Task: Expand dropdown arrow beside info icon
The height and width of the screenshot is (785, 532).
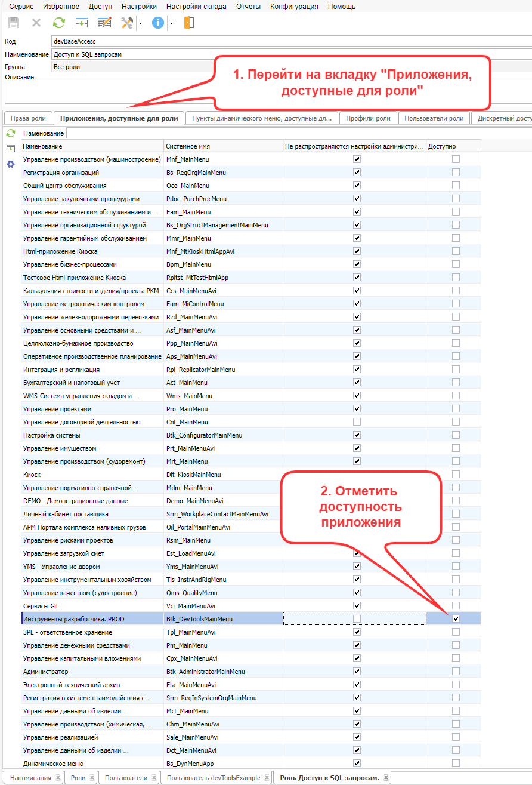Action: pyautogui.click(x=171, y=24)
